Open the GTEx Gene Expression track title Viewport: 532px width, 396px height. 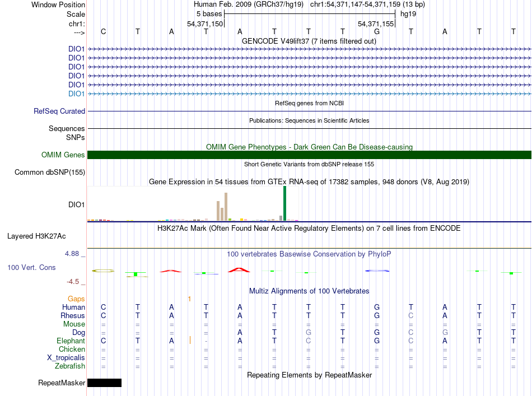click(309, 181)
